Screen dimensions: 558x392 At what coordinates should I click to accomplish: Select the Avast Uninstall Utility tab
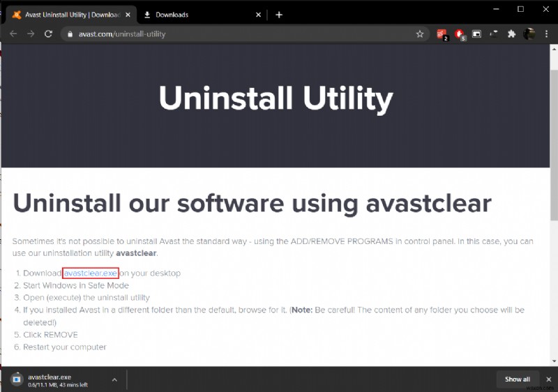coord(70,15)
